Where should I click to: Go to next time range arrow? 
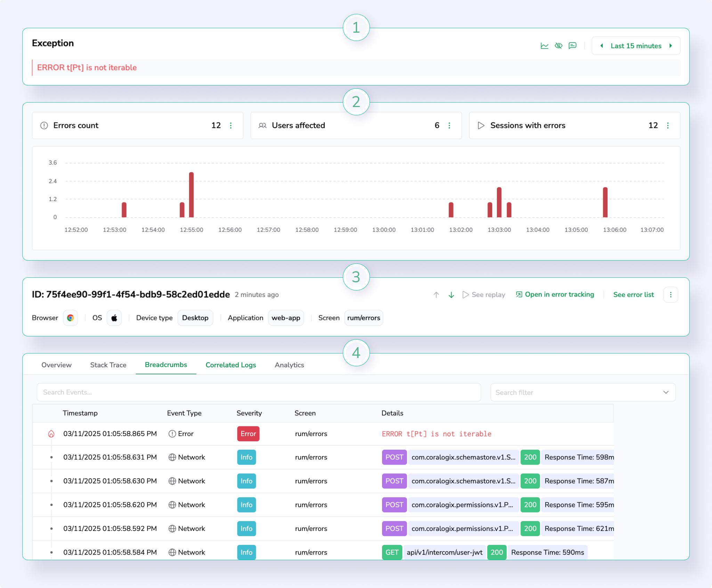(x=671, y=46)
